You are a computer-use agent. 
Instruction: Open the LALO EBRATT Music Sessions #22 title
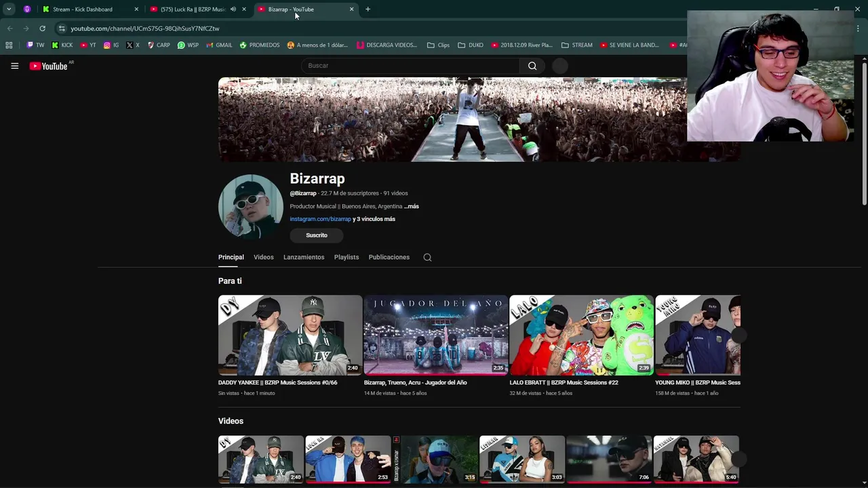(x=564, y=382)
